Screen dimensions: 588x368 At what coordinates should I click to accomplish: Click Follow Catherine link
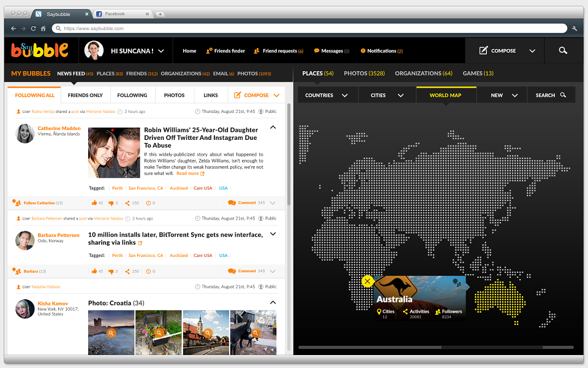(x=39, y=203)
